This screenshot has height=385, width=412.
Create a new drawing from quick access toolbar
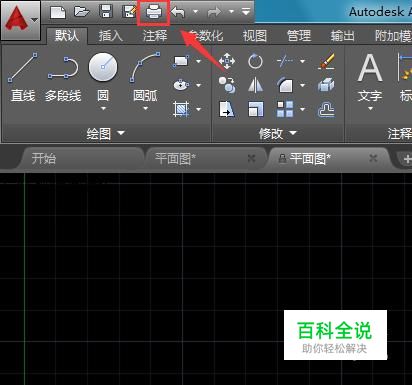(x=58, y=12)
